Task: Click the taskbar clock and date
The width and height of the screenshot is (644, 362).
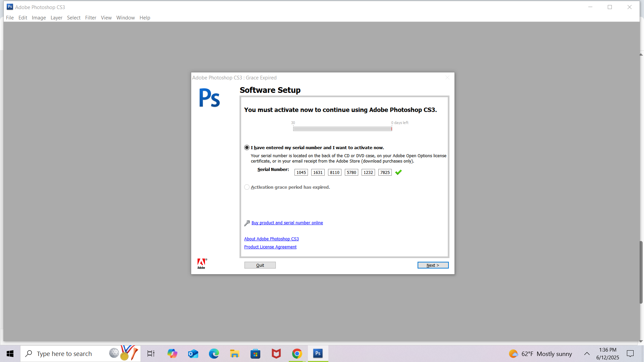Action: click(608, 354)
